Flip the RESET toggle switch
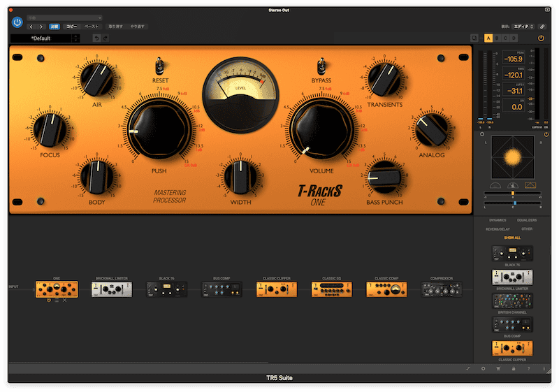This screenshot has height=392, width=559. coord(159,66)
